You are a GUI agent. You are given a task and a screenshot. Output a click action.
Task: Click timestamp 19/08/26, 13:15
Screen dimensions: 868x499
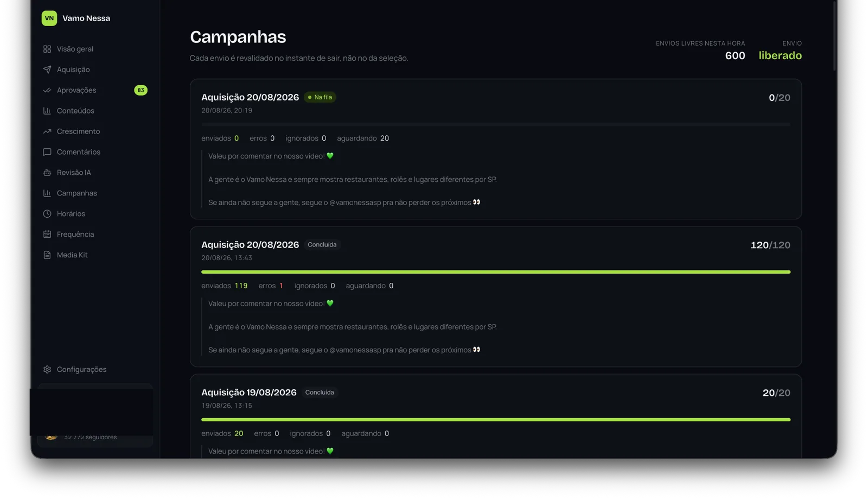click(227, 406)
